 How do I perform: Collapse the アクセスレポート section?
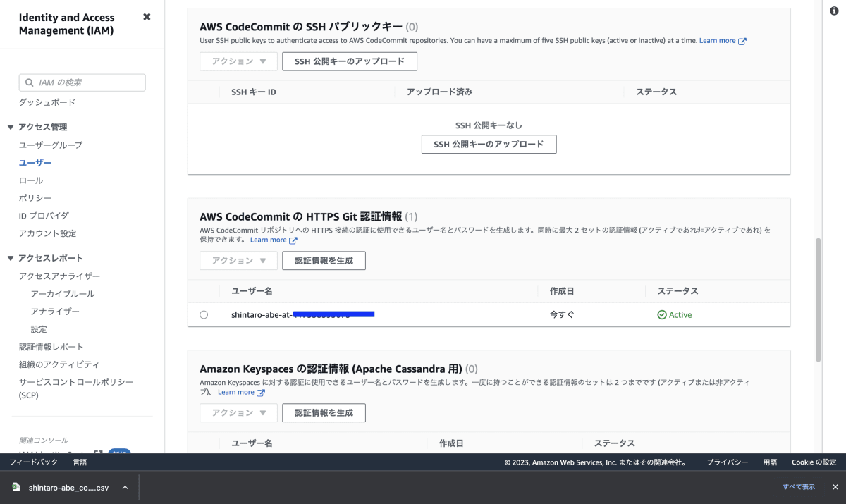[11, 259]
